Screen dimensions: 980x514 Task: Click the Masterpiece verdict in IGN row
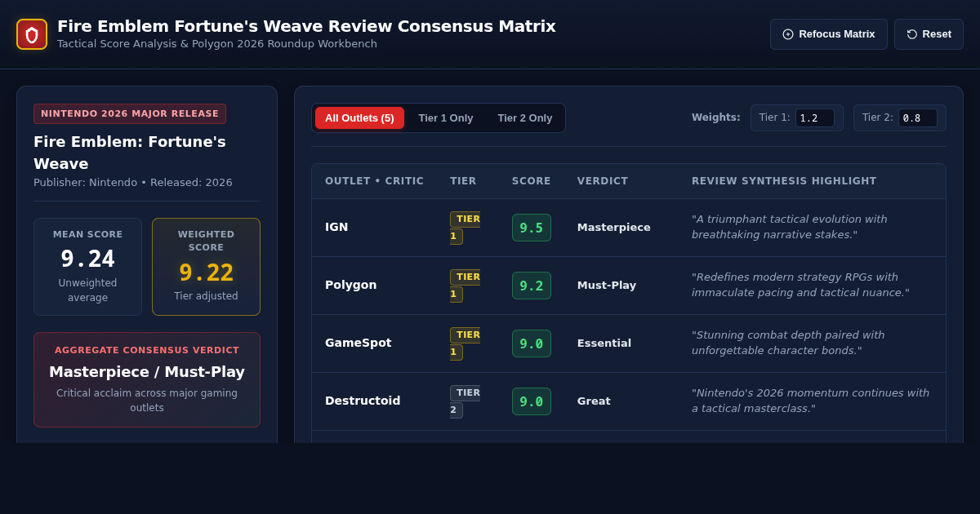coord(614,228)
